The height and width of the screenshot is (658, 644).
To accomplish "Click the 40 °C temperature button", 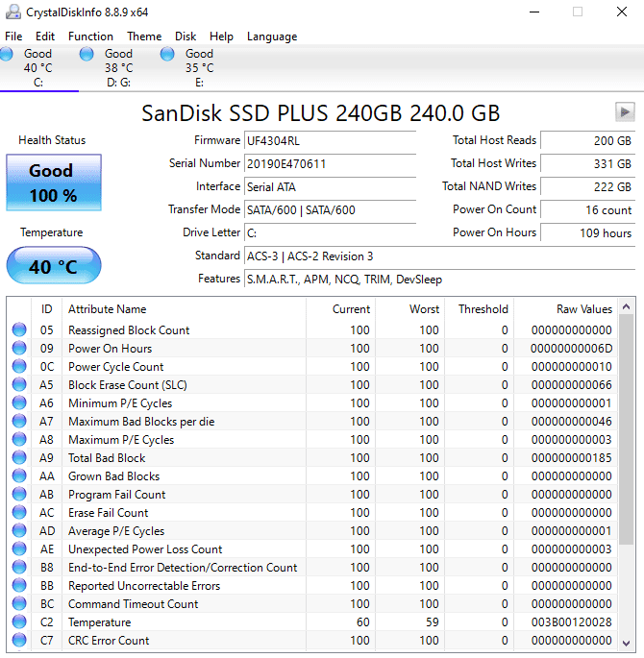I will point(53,267).
